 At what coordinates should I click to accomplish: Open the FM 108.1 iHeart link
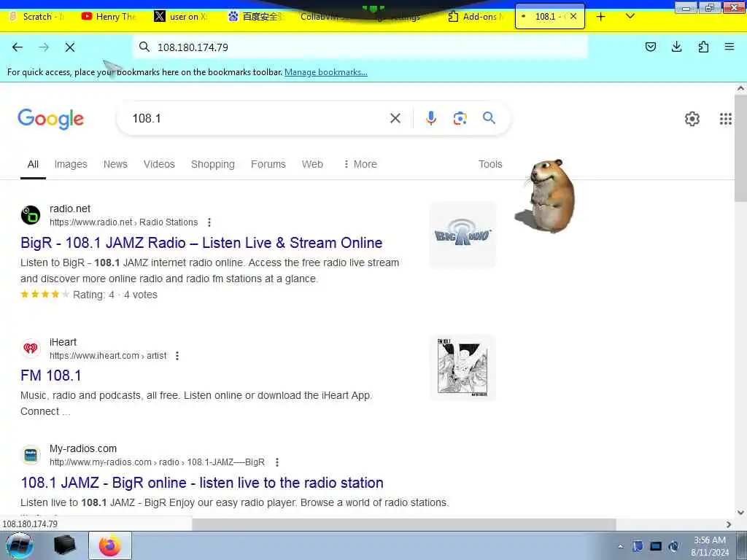tap(51, 376)
